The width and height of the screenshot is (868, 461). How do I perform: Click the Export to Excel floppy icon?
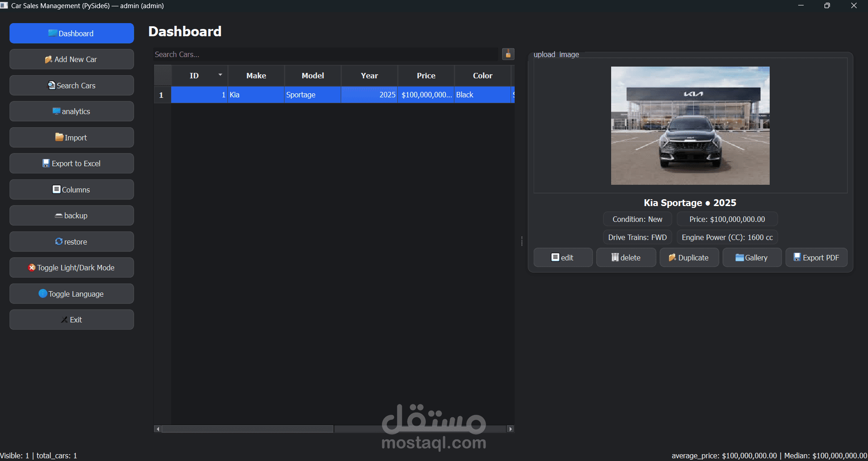46,163
